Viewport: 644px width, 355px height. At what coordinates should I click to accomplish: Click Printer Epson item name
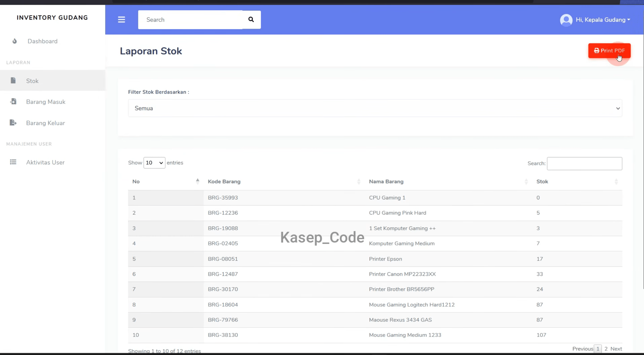click(385, 259)
